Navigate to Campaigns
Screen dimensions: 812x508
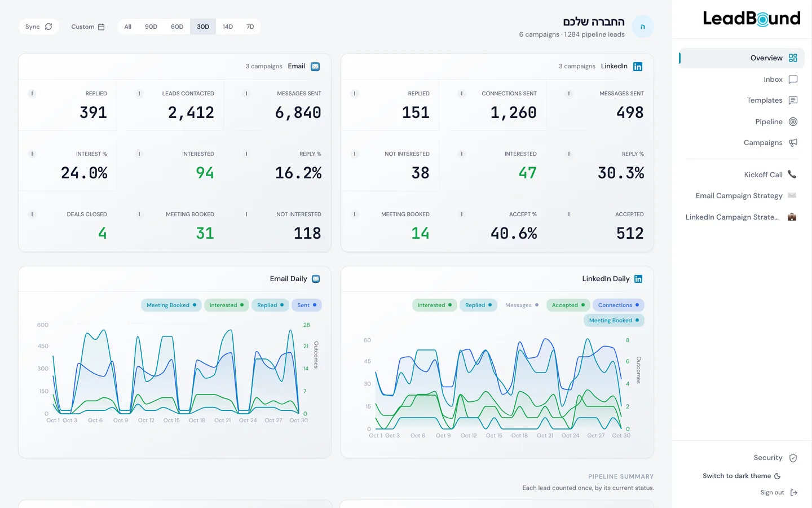click(742, 143)
